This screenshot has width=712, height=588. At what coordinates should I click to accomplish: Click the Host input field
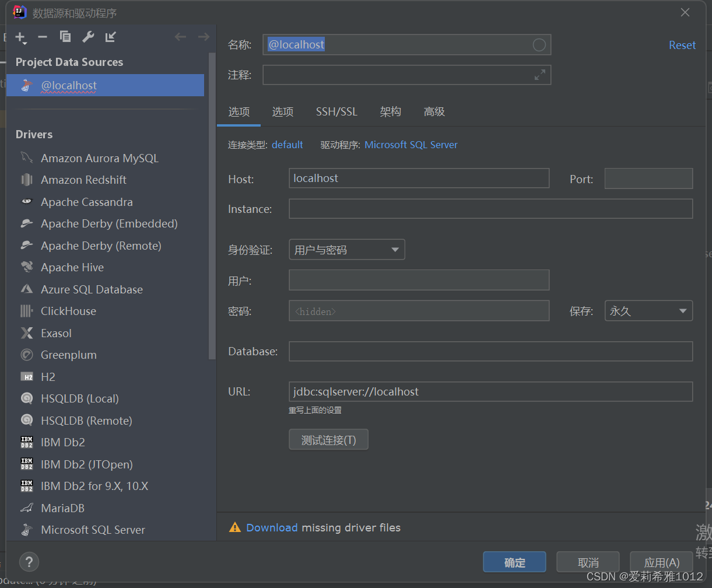419,178
